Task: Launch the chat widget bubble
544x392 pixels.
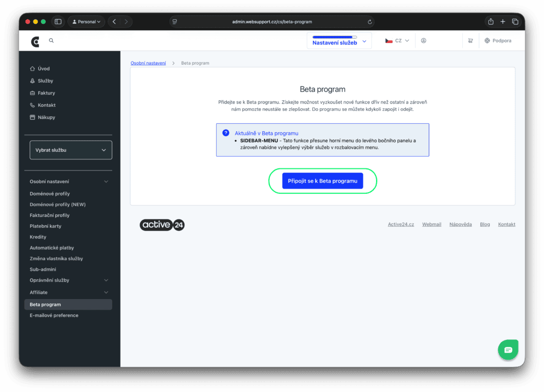Action: 508,350
